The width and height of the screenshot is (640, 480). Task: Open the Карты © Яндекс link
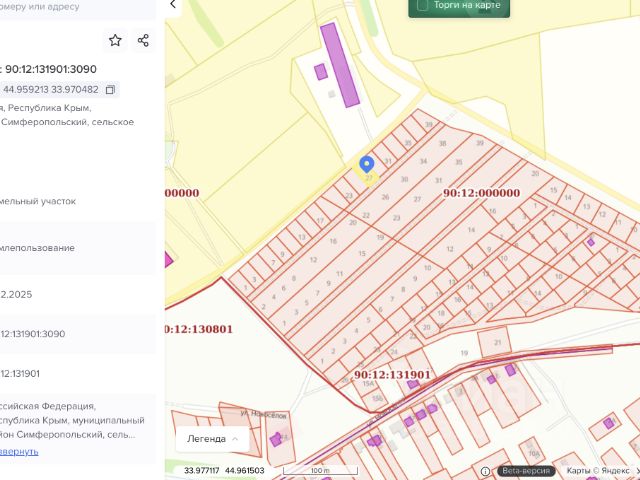600,470
